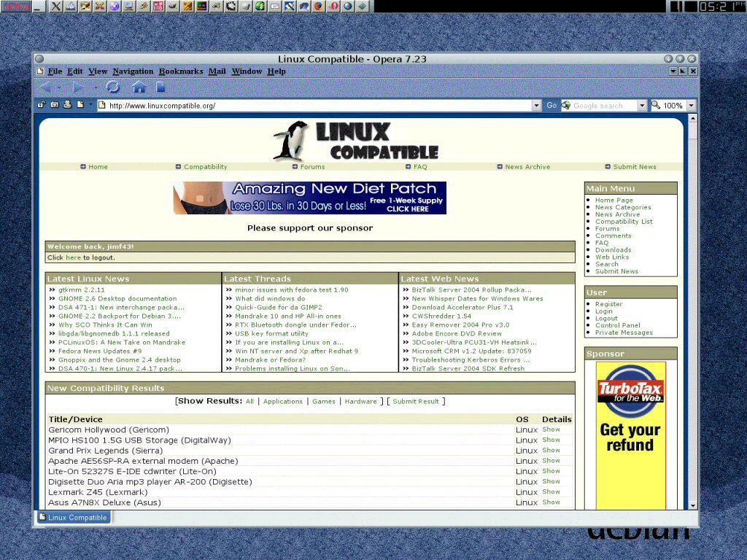Click Show for Gericom Hollywood
This screenshot has height=560, width=747.
pyautogui.click(x=551, y=429)
